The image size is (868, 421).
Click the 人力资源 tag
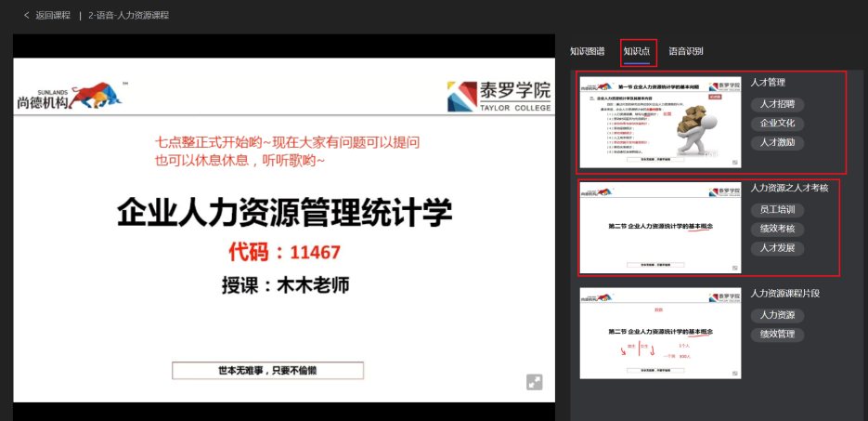(777, 315)
